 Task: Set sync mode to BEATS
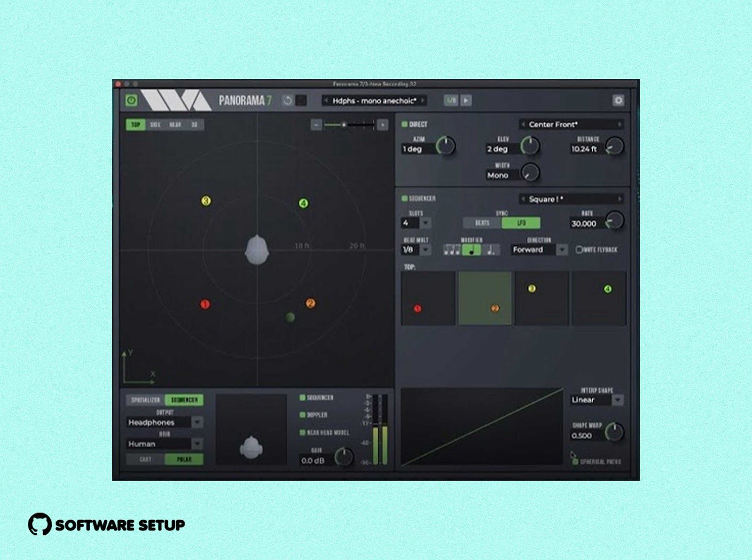pyautogui.click(x=482, y=223)
